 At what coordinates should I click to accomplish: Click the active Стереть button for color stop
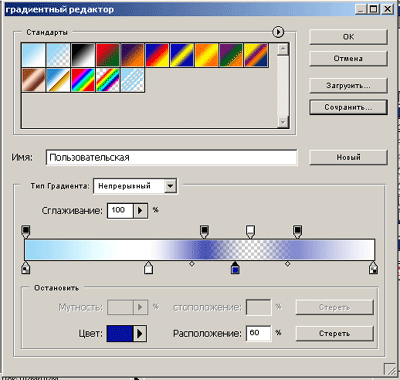[x=334, y=333]
